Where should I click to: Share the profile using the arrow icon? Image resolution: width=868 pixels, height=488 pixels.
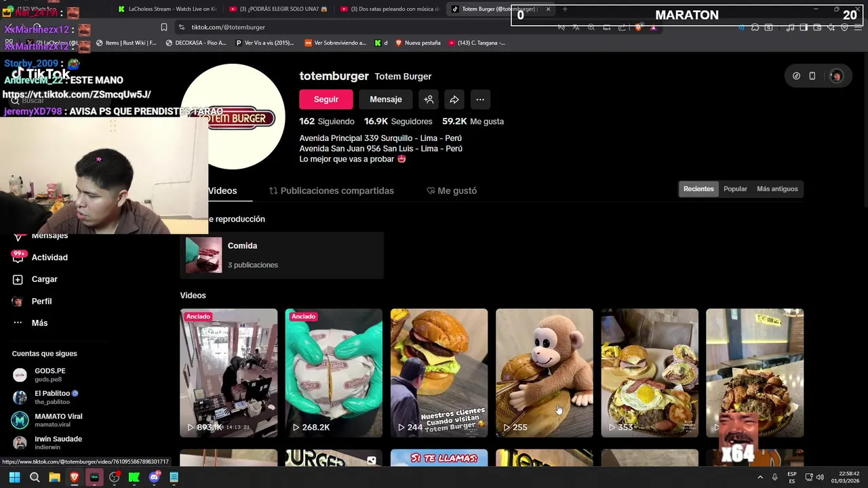[x=454, y=99]
